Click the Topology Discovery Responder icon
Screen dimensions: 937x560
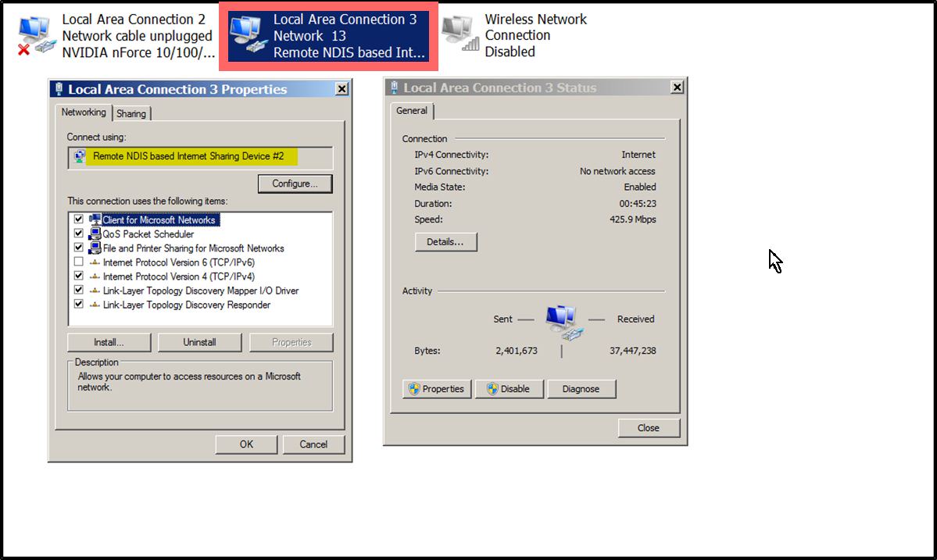(95, 305)
